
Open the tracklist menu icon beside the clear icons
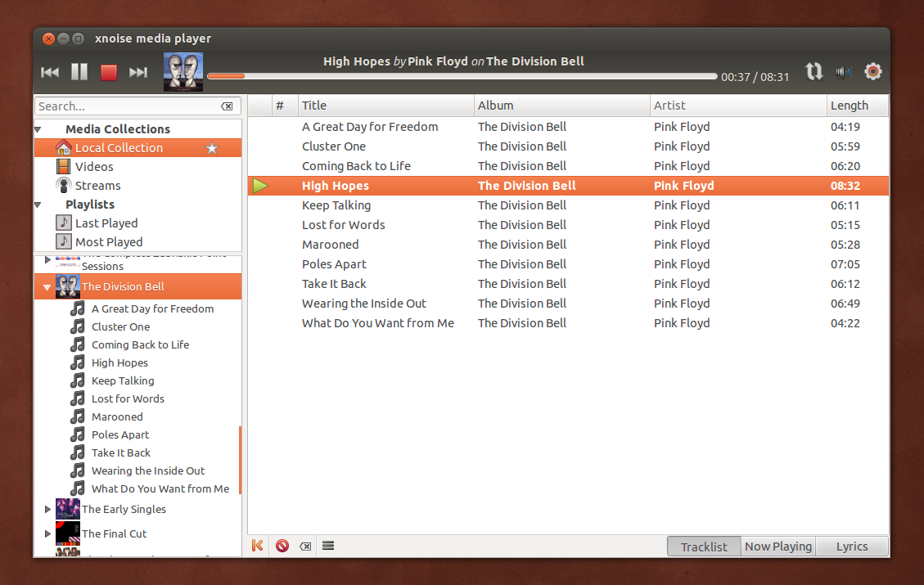pyautogui.click(x=327, y=545)
